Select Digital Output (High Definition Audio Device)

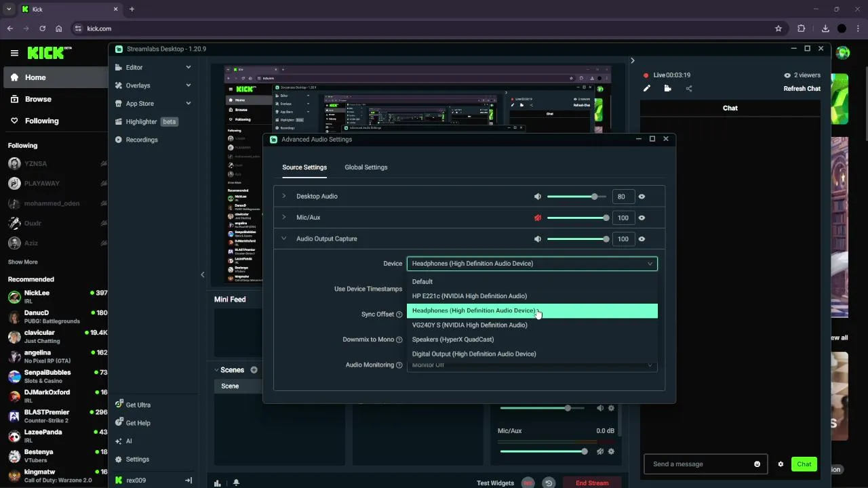tap(532, 354)
